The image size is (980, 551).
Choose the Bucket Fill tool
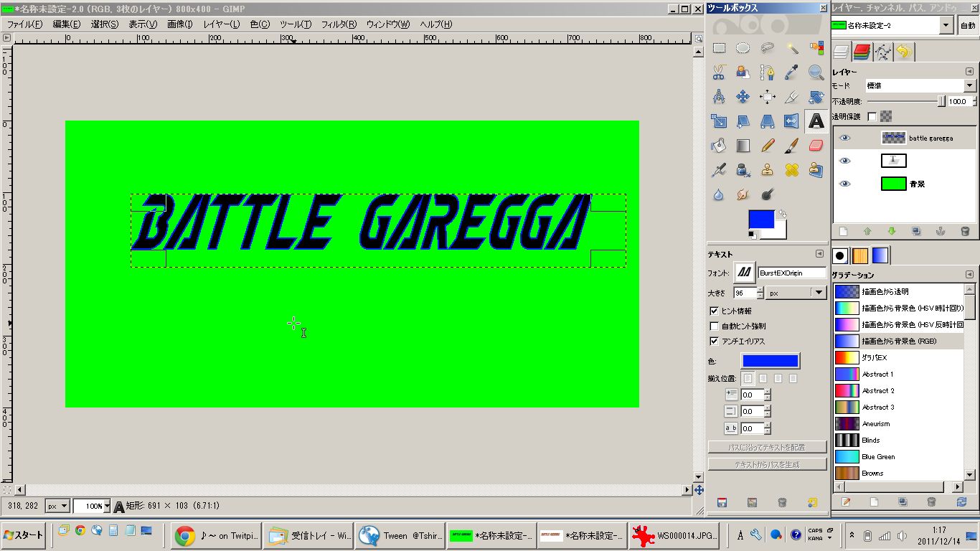pos(719,146)
